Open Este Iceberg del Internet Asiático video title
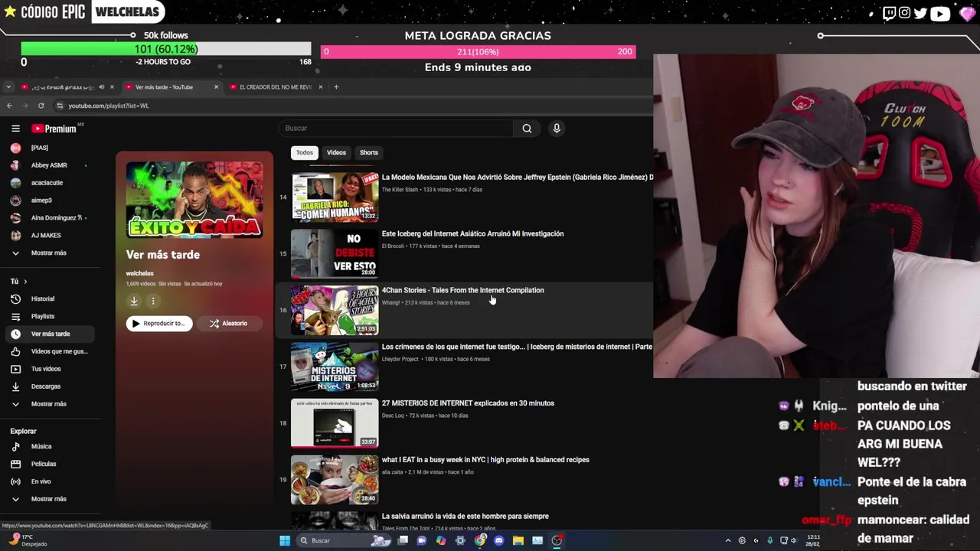The width and height of the screenshot is (980, 551). point(472,233)
